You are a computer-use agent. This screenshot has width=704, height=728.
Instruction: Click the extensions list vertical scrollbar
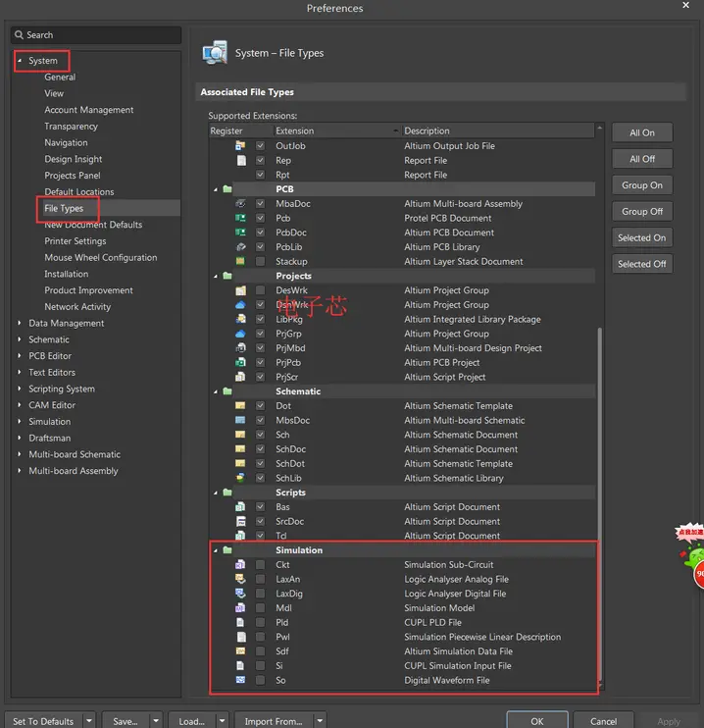[x=600, y=503]
